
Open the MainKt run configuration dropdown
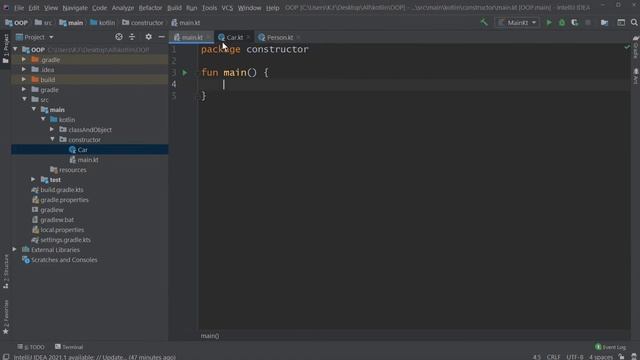tap(517, 23)
